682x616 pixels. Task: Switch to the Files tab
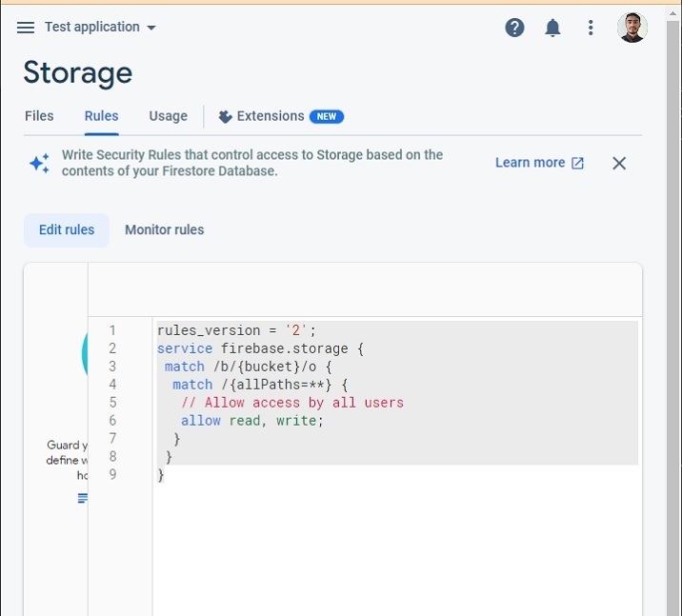pos(39,116)
